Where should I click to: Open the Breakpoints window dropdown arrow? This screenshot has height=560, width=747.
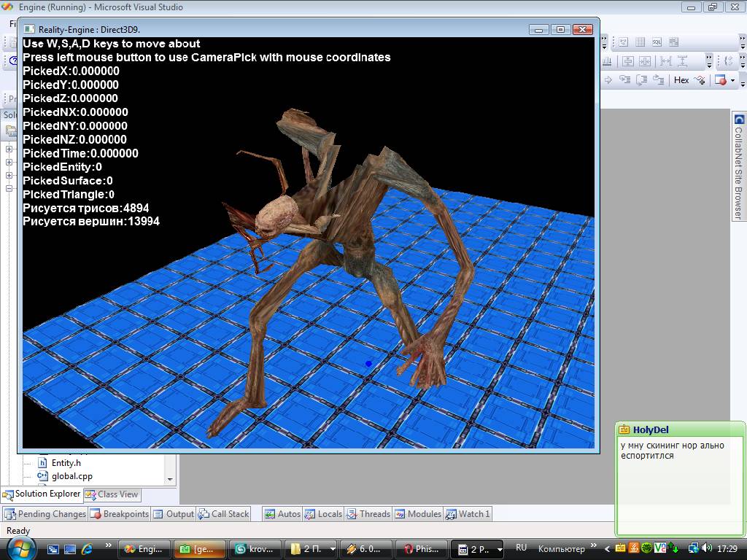[x=733, y=81]
